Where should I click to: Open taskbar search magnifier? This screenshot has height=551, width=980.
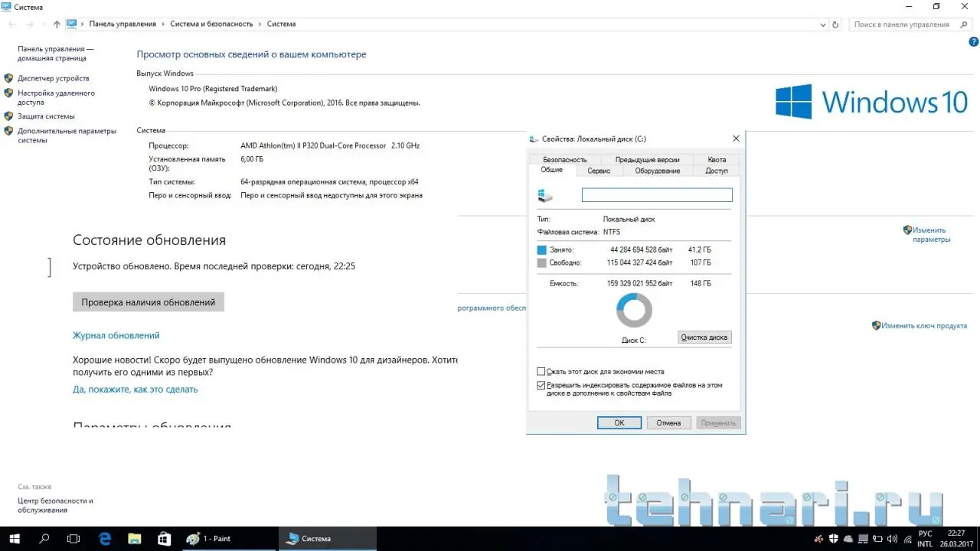(44, 538)
